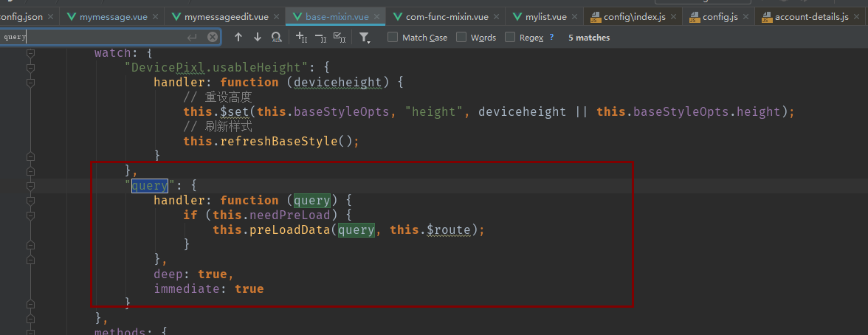
Task: Fold the handler function (query) block
Action: coord(30,201)
